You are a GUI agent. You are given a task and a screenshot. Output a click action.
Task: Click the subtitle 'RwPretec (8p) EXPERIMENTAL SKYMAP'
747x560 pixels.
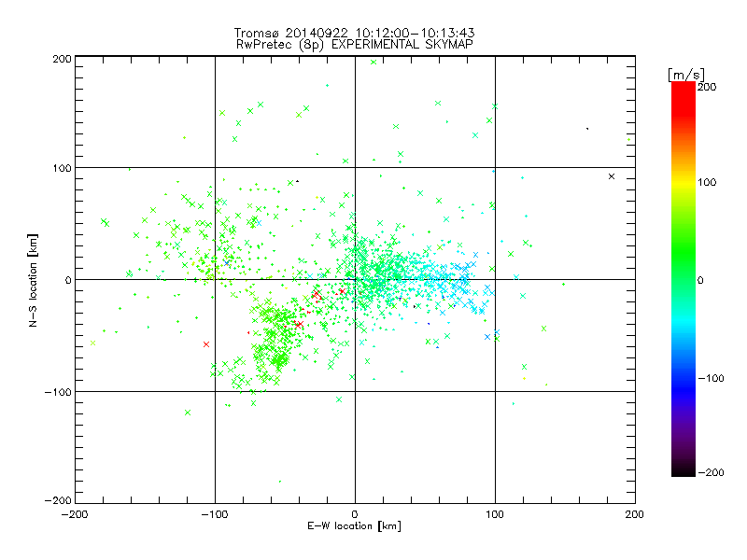[355, 44]
